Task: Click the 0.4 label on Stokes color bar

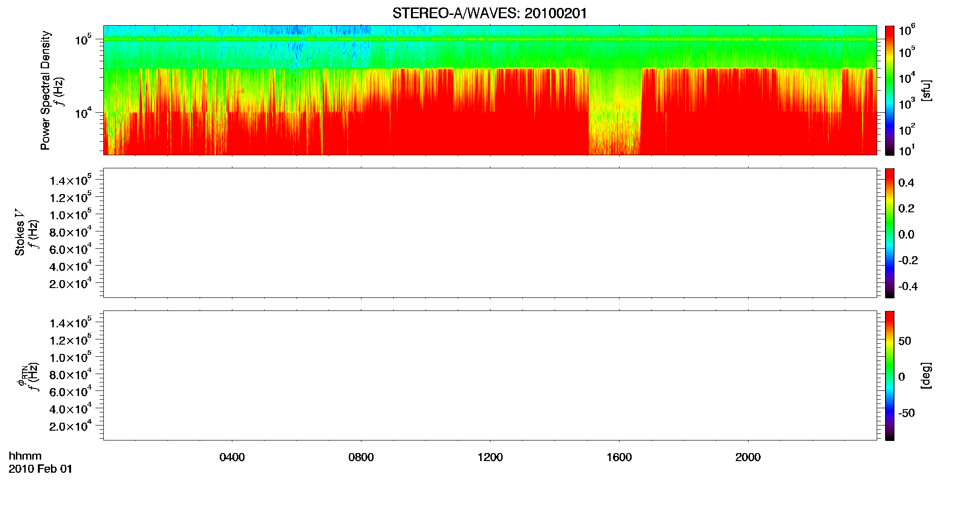Action: coord(907,183)
